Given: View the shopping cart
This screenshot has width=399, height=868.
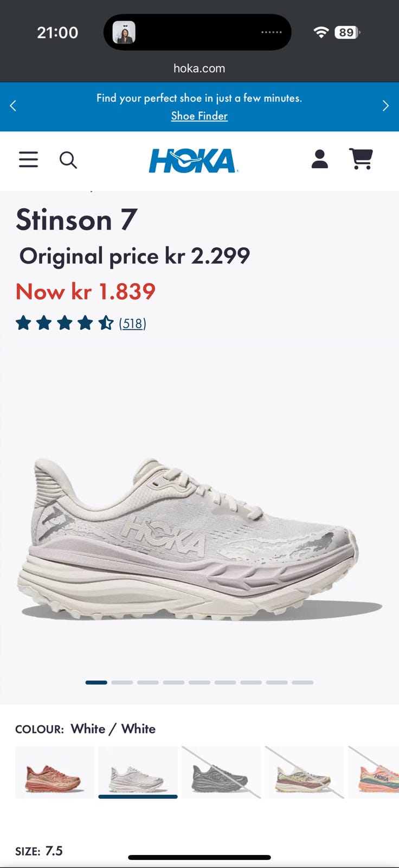Looking at the screenshot, I should 361,159.
